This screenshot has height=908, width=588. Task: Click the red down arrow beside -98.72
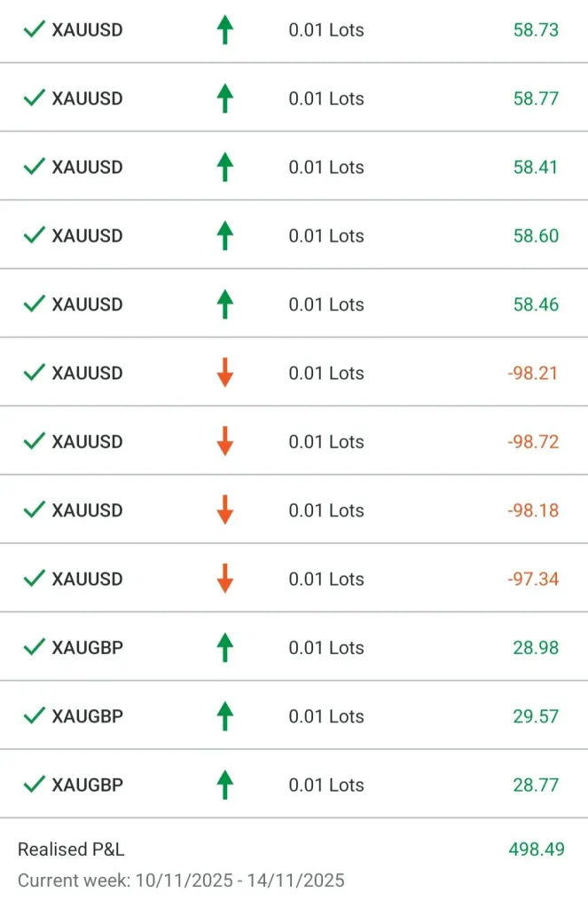225,441
